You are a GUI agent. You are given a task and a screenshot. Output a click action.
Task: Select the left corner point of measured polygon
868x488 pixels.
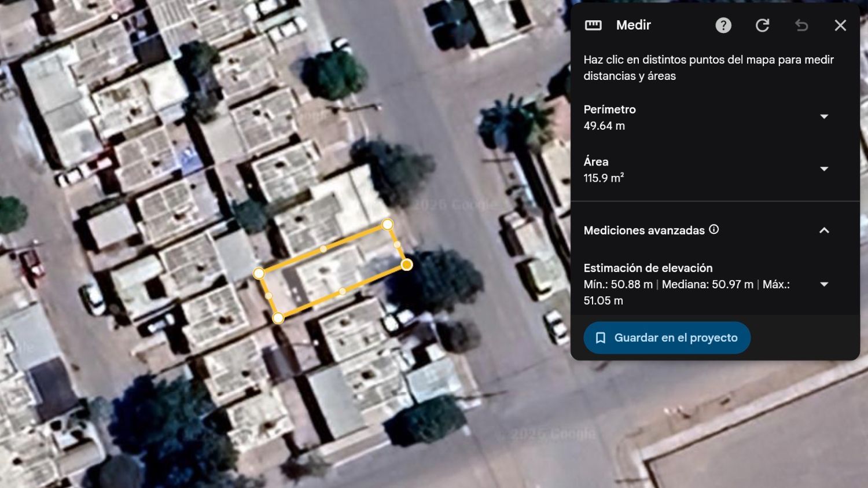coord(259,273)
